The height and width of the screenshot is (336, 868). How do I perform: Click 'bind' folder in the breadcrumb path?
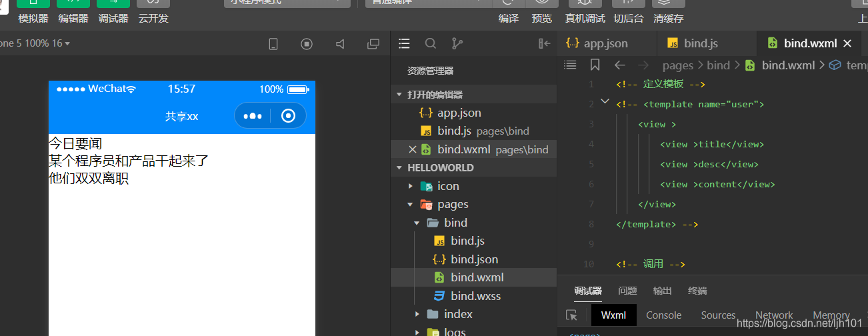click(x=719, y=65)
